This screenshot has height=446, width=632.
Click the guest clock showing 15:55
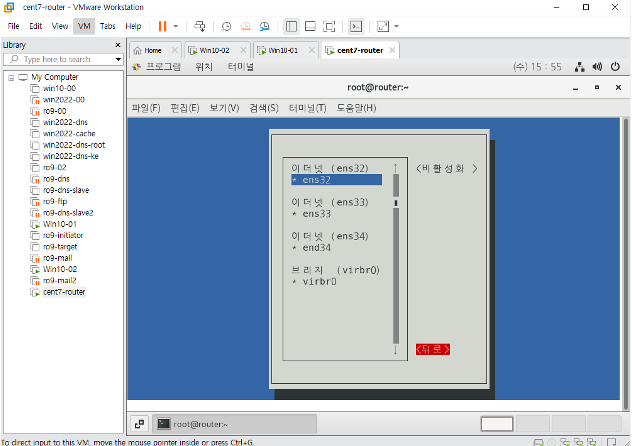(x=537, y=67)
